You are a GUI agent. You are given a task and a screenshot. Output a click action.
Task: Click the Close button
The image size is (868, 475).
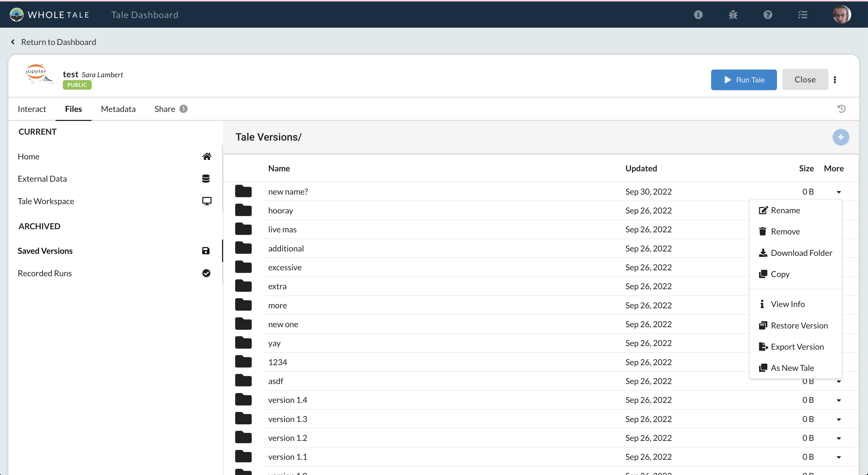805,80
